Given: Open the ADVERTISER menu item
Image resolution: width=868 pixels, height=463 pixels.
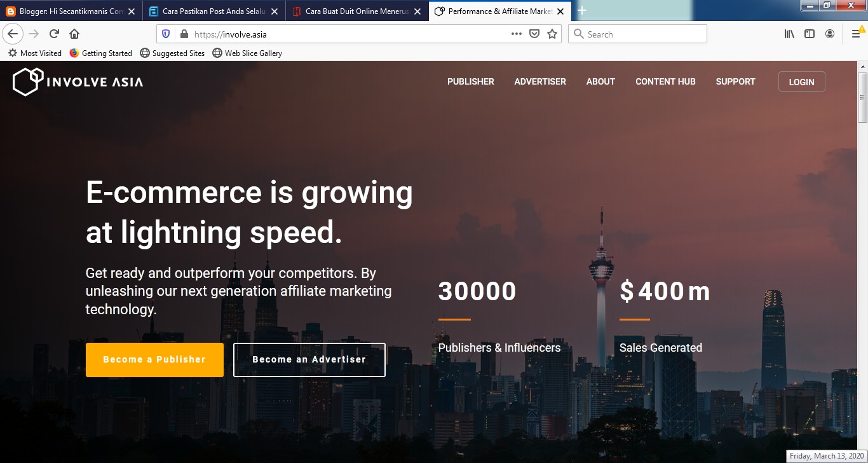Looking at the screenshot, I should pos(540,81).
